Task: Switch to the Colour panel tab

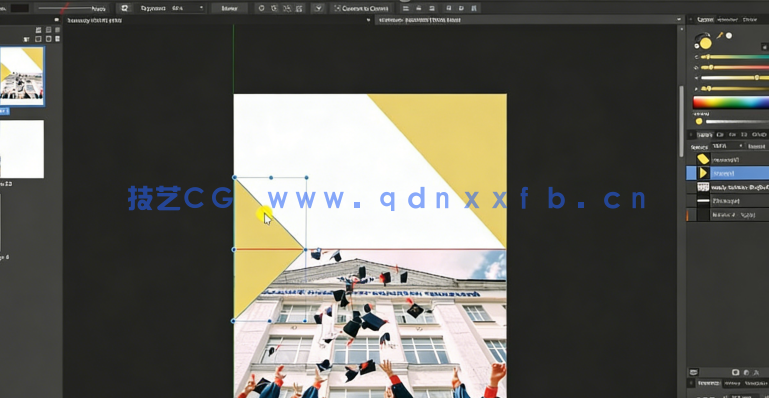Action: coord(705,20)
